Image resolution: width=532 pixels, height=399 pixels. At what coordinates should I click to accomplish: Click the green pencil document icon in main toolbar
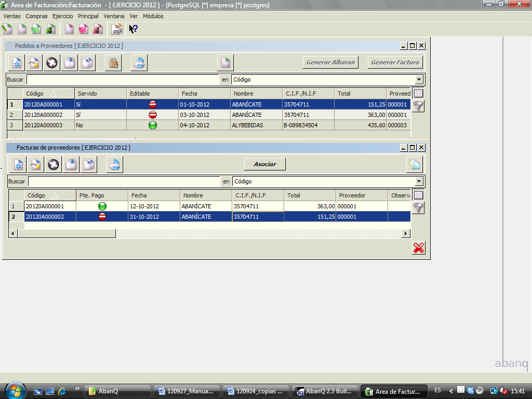click(x=7, y=29)
